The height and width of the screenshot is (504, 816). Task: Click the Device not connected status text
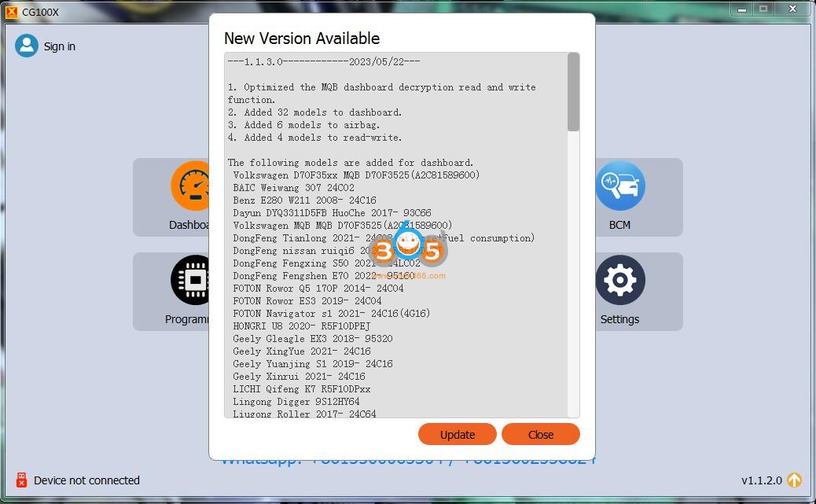(87, 480)
